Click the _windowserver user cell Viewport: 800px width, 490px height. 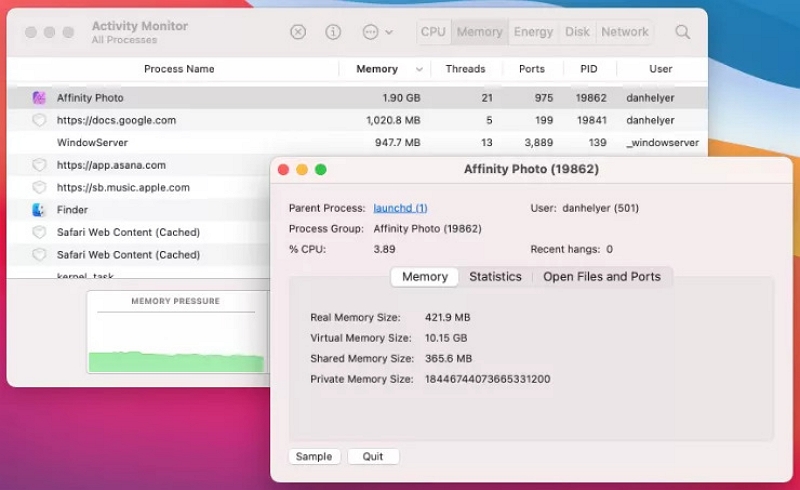(x=662, y=142)
